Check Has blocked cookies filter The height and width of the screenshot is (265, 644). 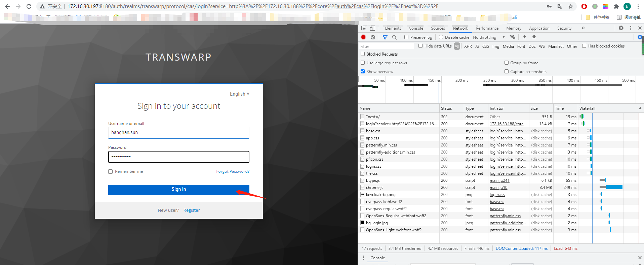584,46
